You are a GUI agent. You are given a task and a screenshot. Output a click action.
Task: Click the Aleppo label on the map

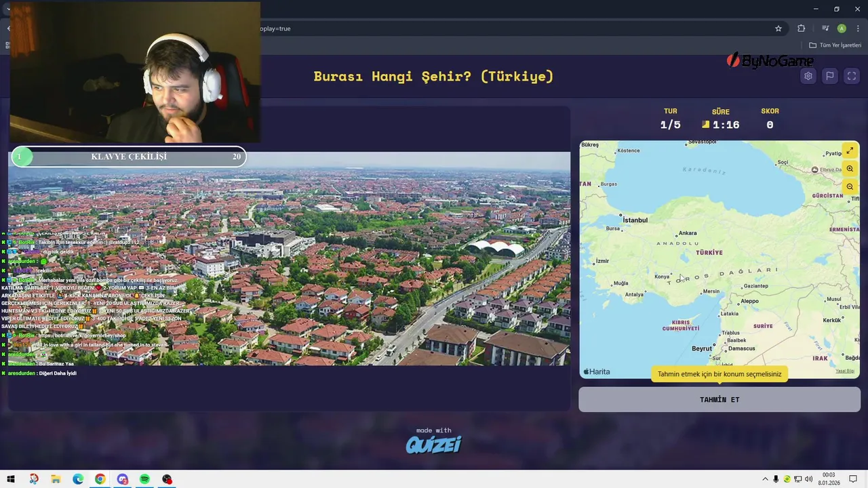click(x=749, y=301)
